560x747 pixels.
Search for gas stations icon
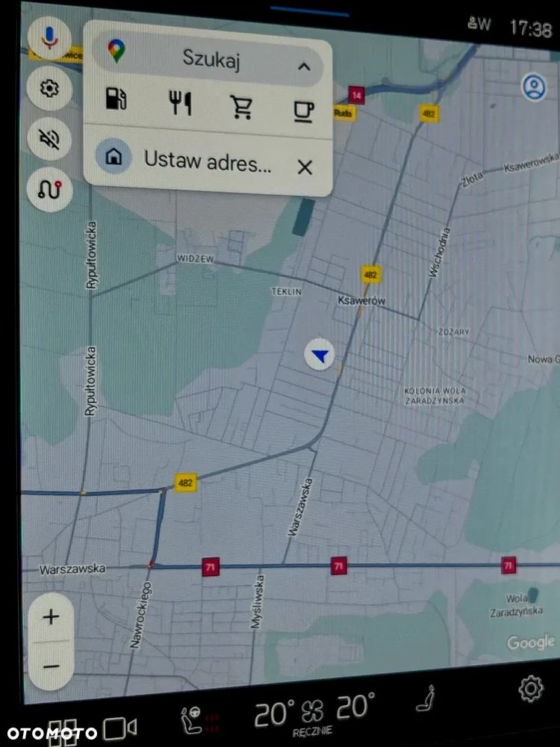point(116,98)
